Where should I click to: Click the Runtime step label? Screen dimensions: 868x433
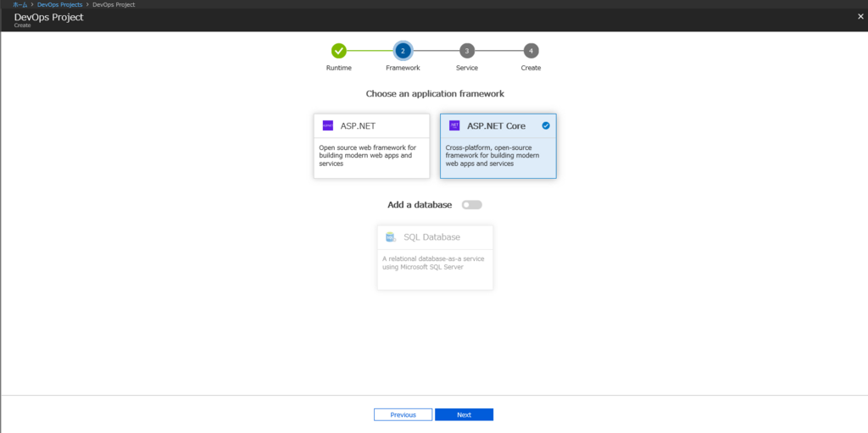[339, 68]
